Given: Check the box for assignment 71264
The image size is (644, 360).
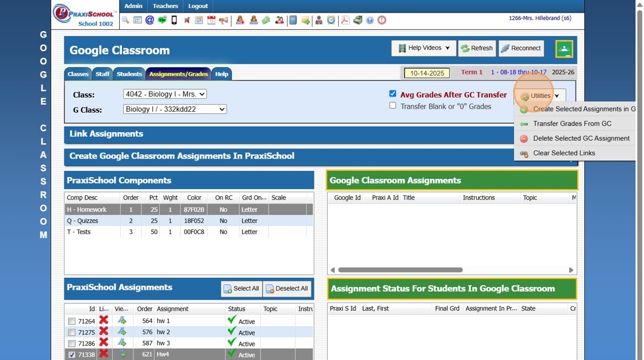Looking at the screenshot, I should (72, 321).
